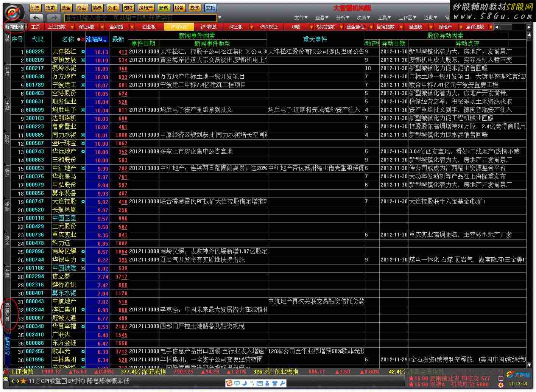Switch to the 沪深B股 tab
This screenshot has height=392, width=536.
tap(209, 27)
